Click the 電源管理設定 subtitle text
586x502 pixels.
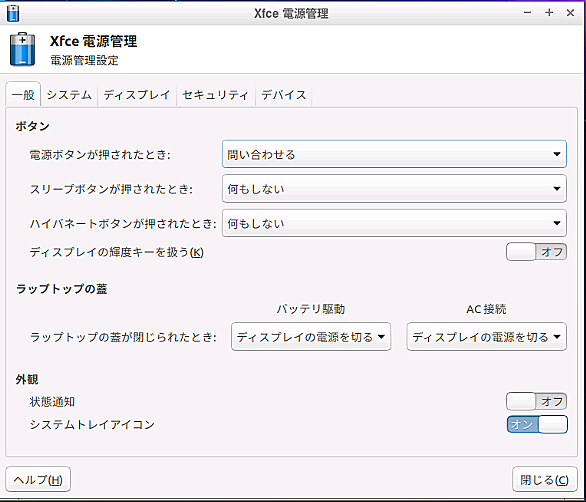coord(84,60)
